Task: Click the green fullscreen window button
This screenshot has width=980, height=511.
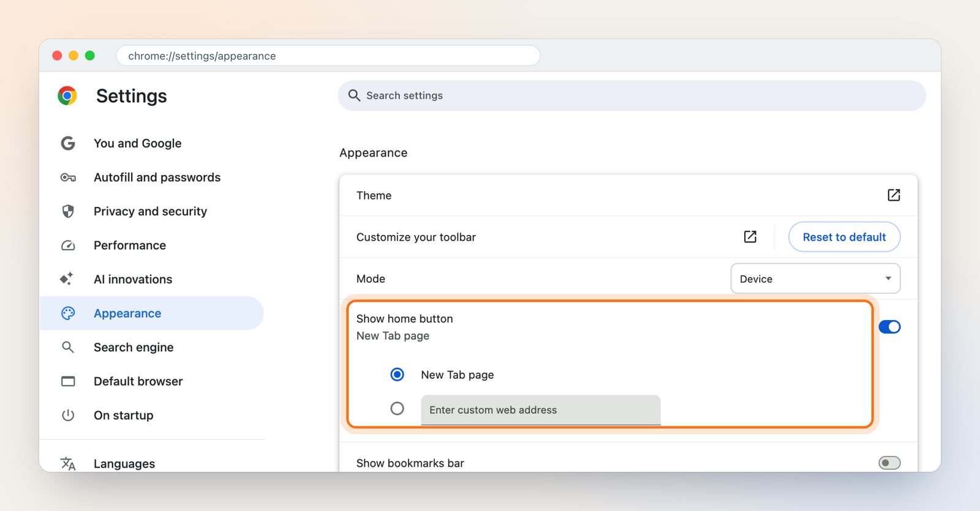Action: (90, 56)
